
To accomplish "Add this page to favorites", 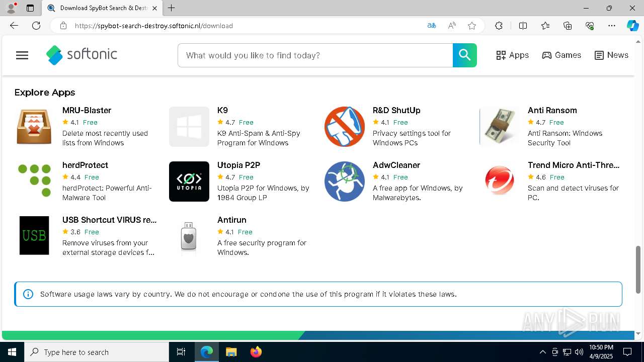I will coord(472,26).
